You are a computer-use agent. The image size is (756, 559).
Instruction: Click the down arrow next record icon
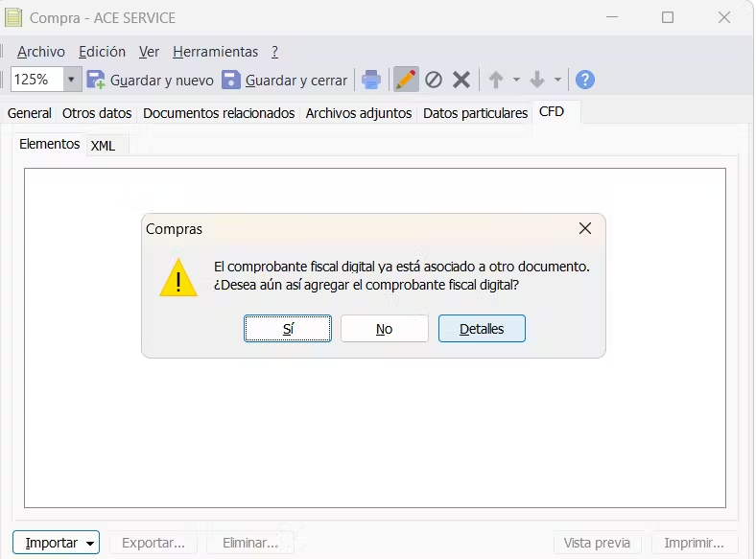[x=537, y=80]
